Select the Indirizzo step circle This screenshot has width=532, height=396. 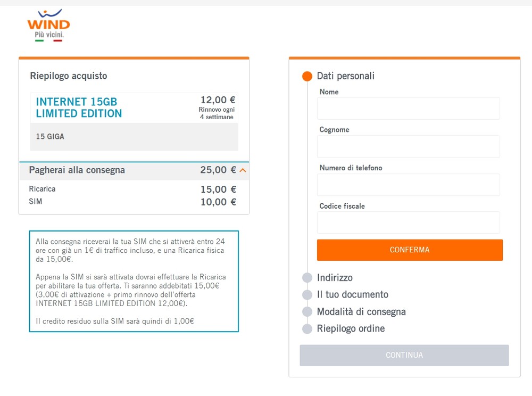[x=307, y=278]
